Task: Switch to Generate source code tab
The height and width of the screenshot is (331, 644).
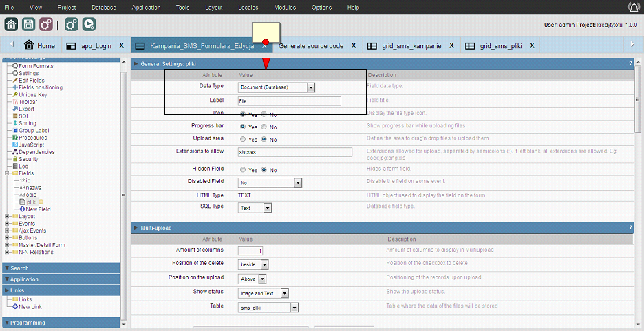Action: (311, 46)
